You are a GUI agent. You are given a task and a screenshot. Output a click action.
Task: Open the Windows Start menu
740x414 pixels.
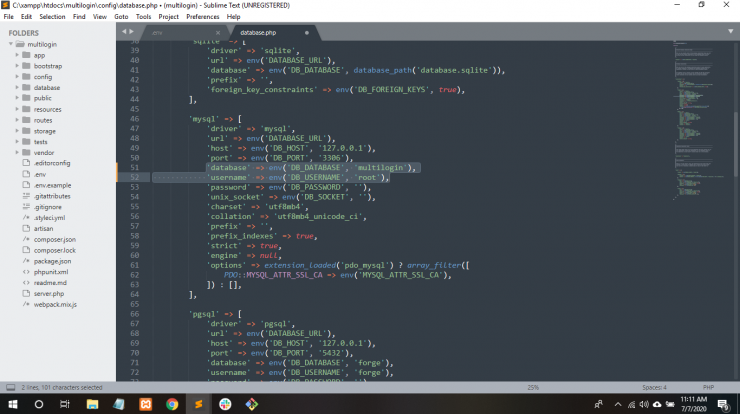[x=13, y=405]
